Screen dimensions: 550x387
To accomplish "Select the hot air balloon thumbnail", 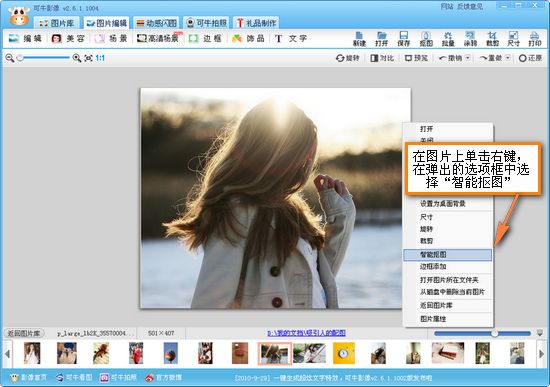I will point(170,353).
